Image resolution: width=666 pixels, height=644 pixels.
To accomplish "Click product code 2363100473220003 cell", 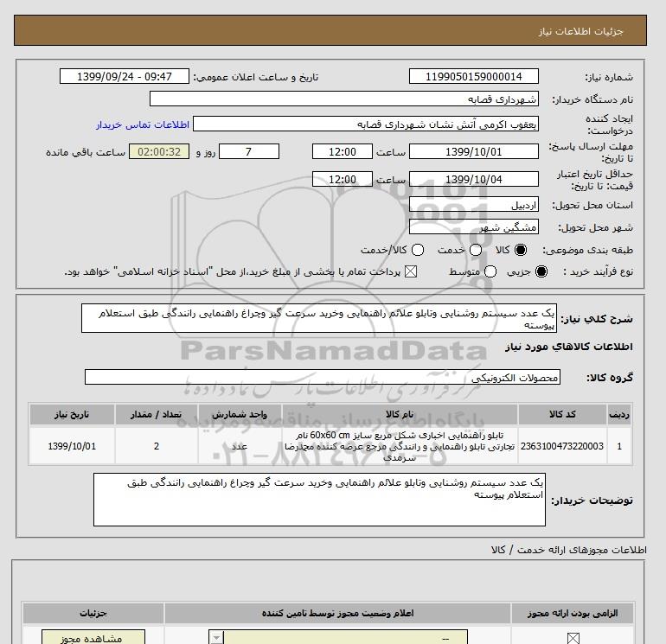I will pos(562,446).
